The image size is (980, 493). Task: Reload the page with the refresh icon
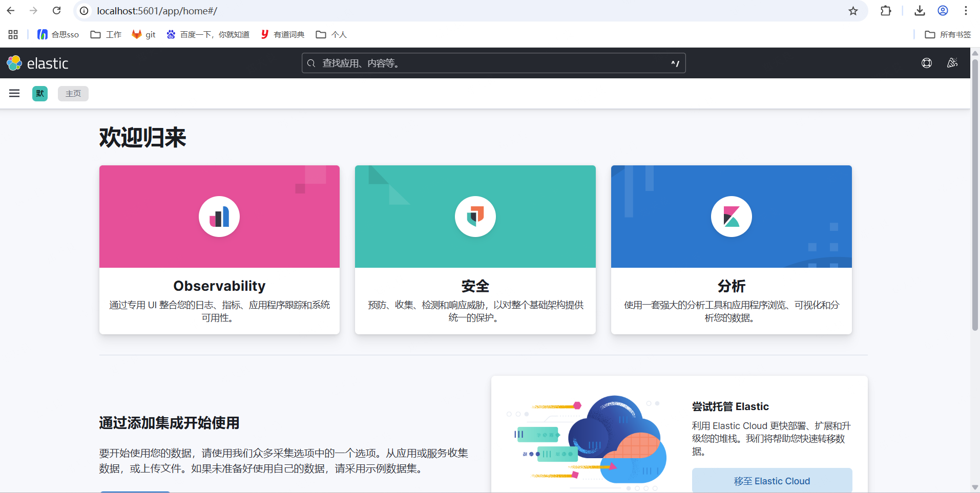coord(56,10)
